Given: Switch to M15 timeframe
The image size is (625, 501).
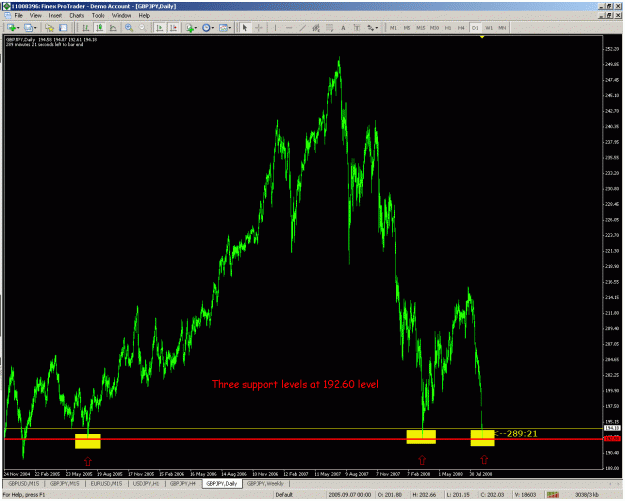Looking at the screenshot, I should point(421,28).
